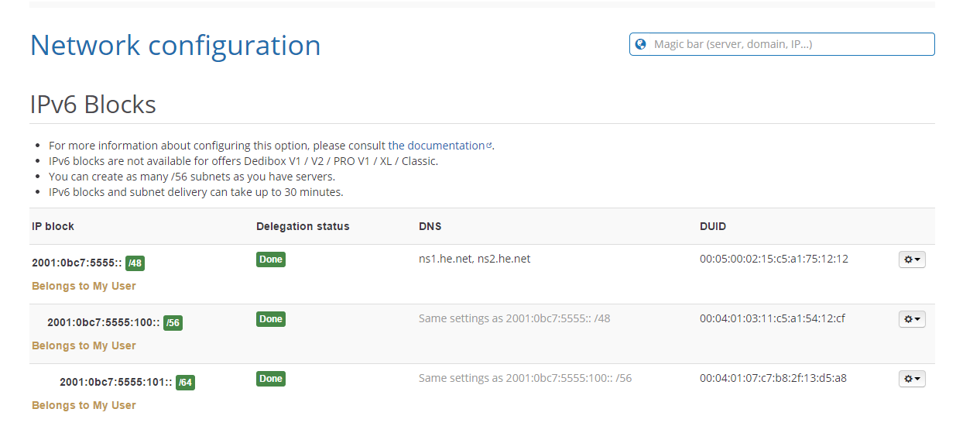Click the globe icon in the Magic bar

point(640,44)
